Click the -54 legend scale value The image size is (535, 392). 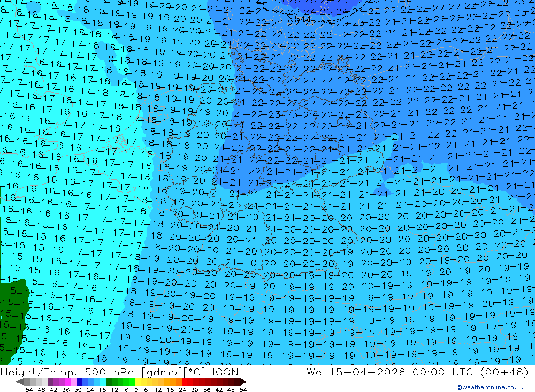[x=26, y=390]
